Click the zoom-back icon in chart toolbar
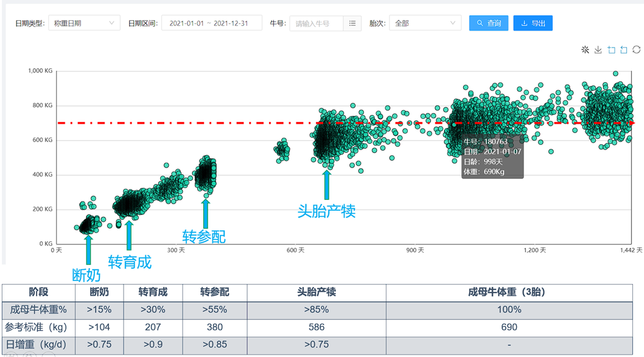 [623, 50]
